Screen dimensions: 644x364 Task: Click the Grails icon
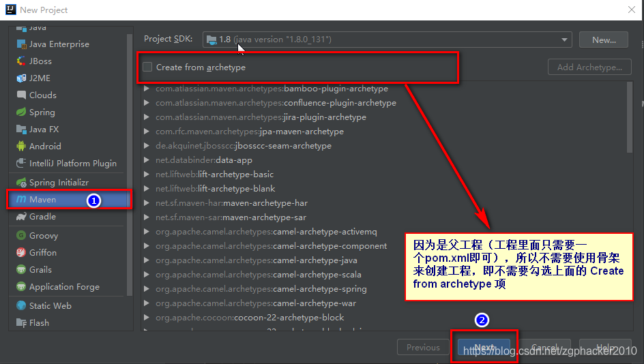coord(21,270)
